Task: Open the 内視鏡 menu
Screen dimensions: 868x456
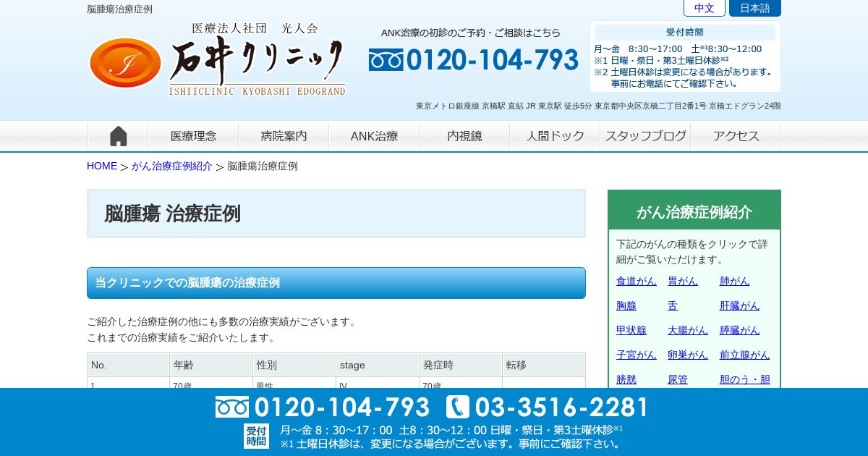Action: click(464, 136)
